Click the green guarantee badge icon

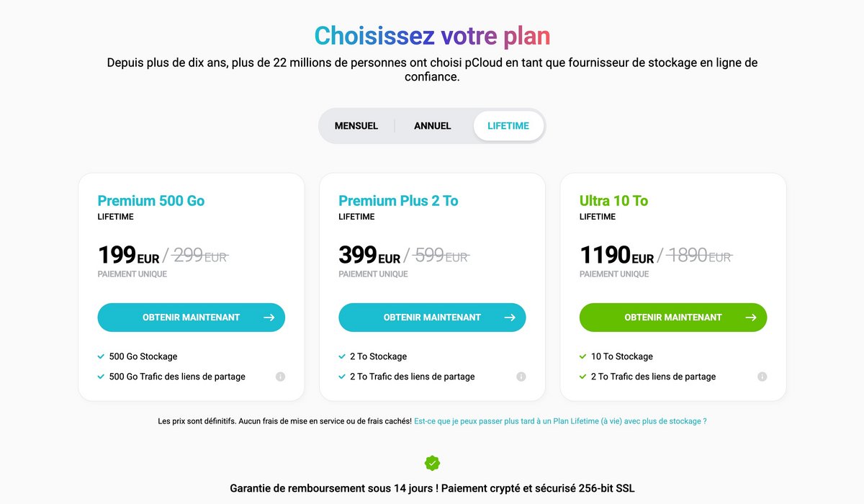(x=432, y=462)
